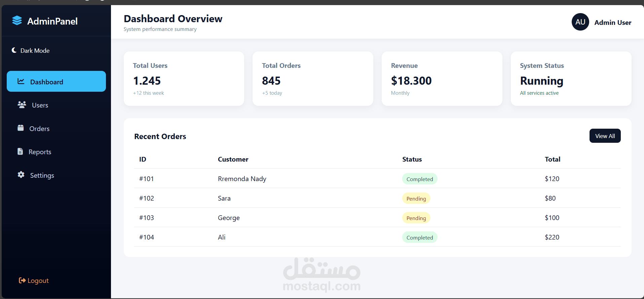The width and height of the screenshot is (644, 299).
Task: Click the $120 total
Action: (552, 179)
